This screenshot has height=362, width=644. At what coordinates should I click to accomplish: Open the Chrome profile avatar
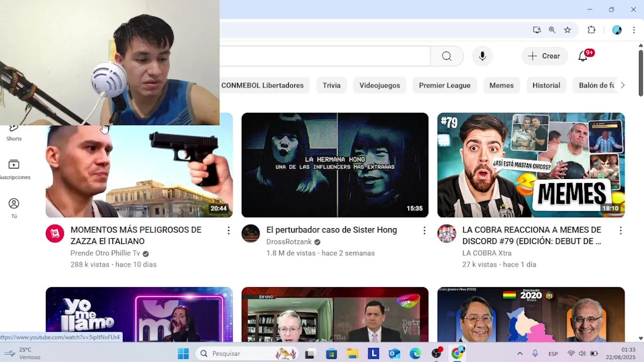point(617,30)
